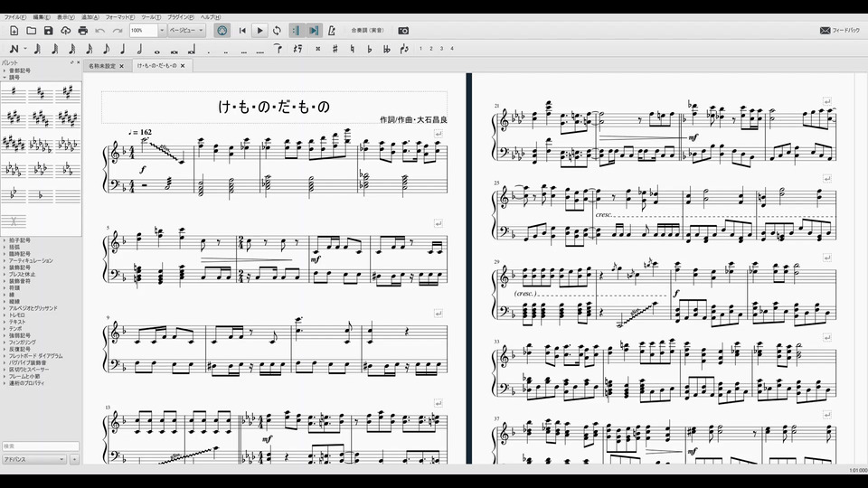The width and height of the screenshot is (868, 488).
Task: Toggle play repeats button
Action: 297,31
